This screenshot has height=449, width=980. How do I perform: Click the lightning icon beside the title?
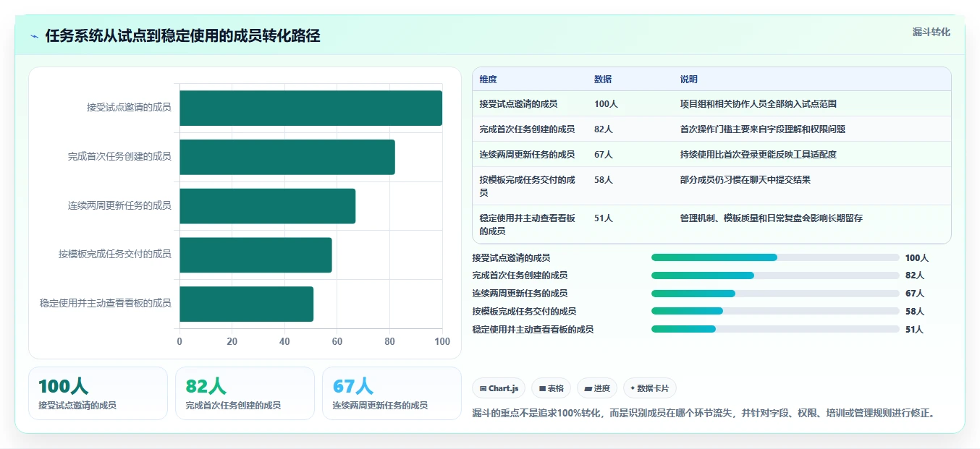pos(34,36)
